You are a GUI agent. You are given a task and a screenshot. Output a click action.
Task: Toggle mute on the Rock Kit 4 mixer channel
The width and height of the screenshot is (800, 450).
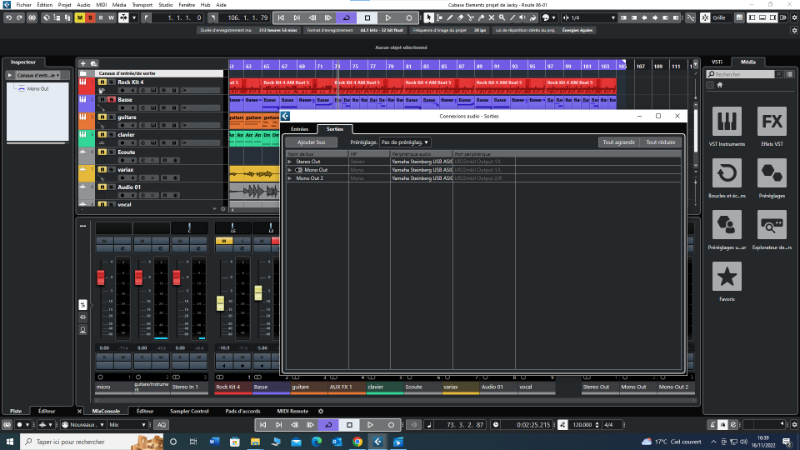[225, 241]
